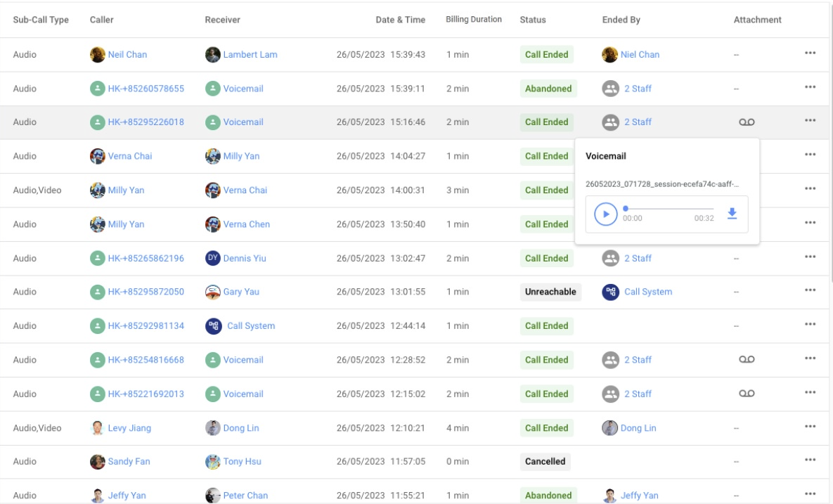
Task: Open more options for Neil Chan's call row
Action: click(x=810, y=53)
